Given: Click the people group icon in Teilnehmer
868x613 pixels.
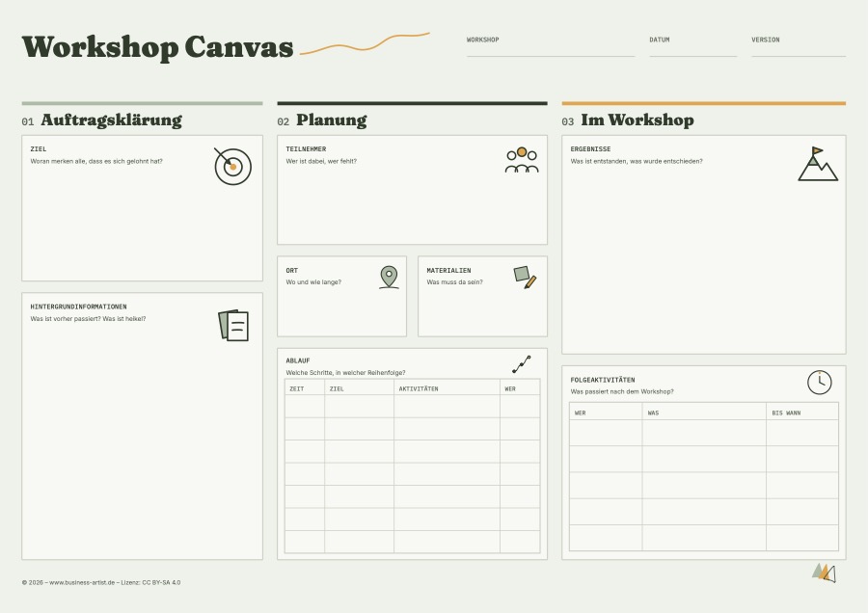Looking at the screenshot, I should 522,160.
